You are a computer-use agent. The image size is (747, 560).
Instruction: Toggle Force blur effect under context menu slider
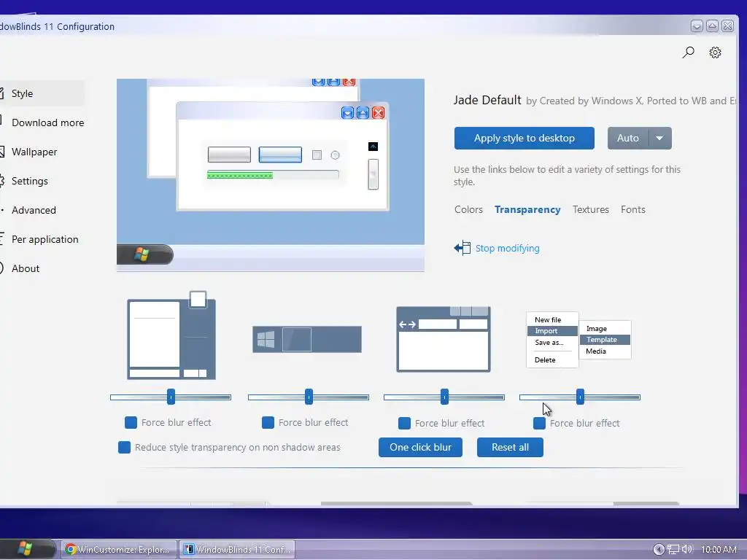[x=539, y=423]
